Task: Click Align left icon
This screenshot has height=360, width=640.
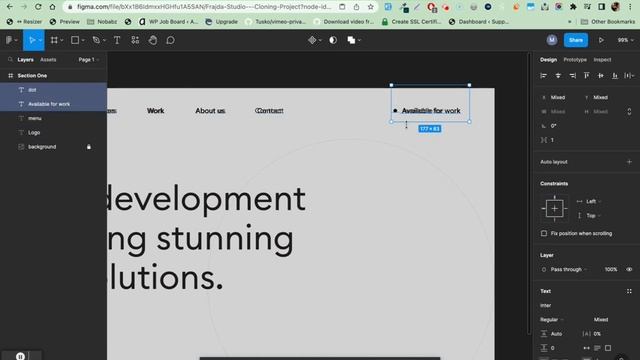Action: pyautogui.click(x=543, y=76)
